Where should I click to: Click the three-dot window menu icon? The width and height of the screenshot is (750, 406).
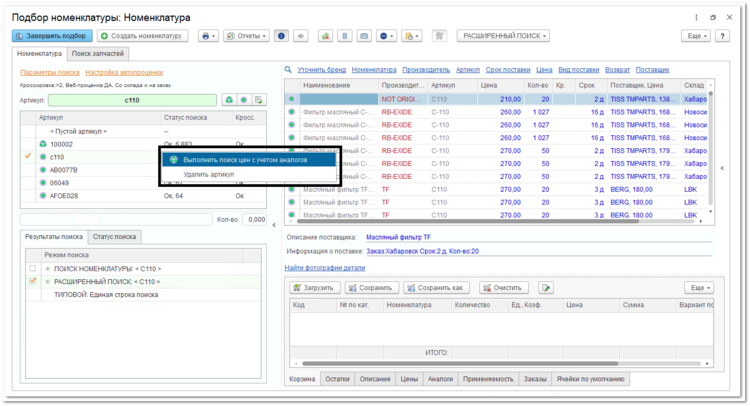click(696, 17)
